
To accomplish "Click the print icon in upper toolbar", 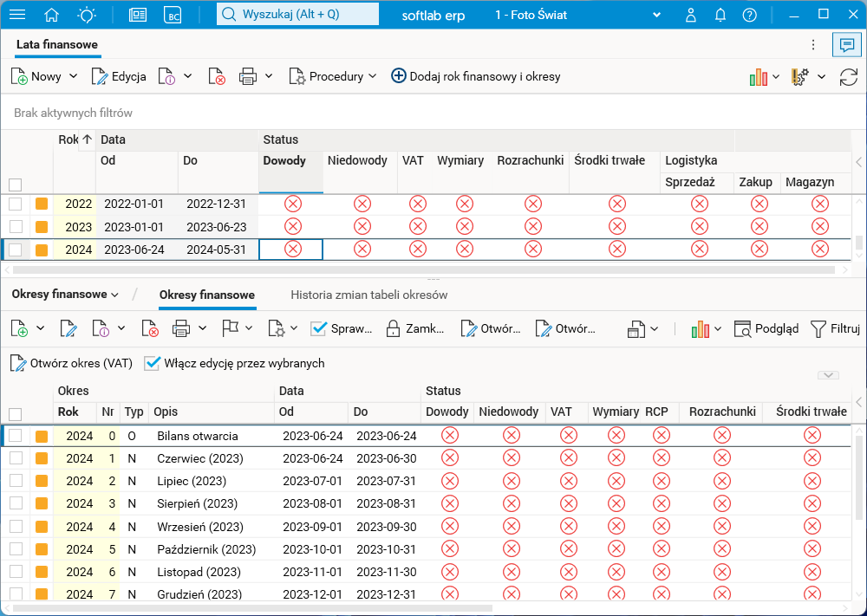I will pos(248,77).
